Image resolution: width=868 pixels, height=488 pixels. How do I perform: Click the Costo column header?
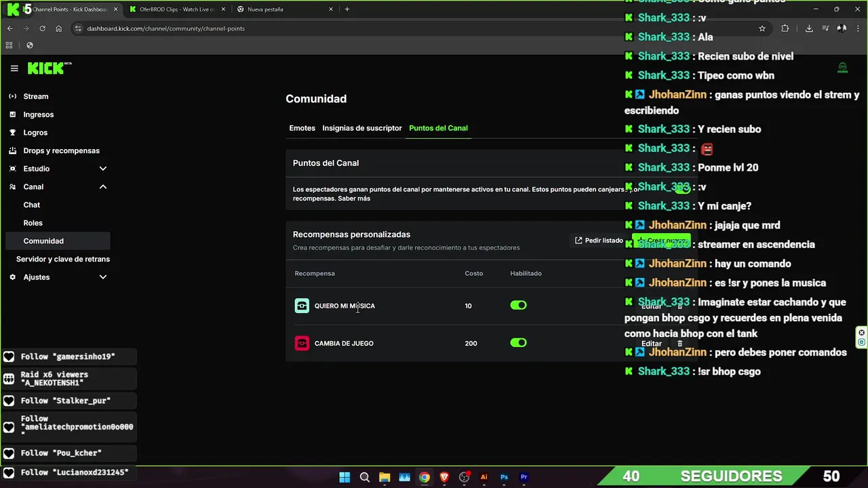(474, 273)
